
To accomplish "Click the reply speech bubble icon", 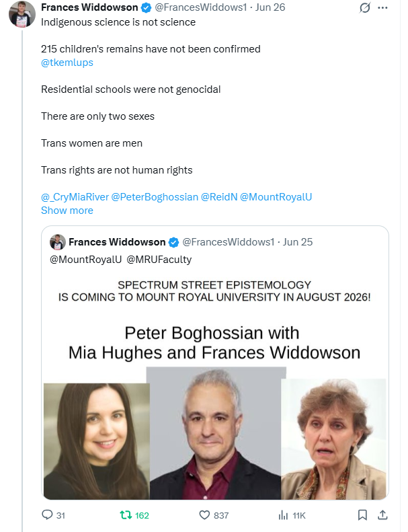I will (47, 515).
